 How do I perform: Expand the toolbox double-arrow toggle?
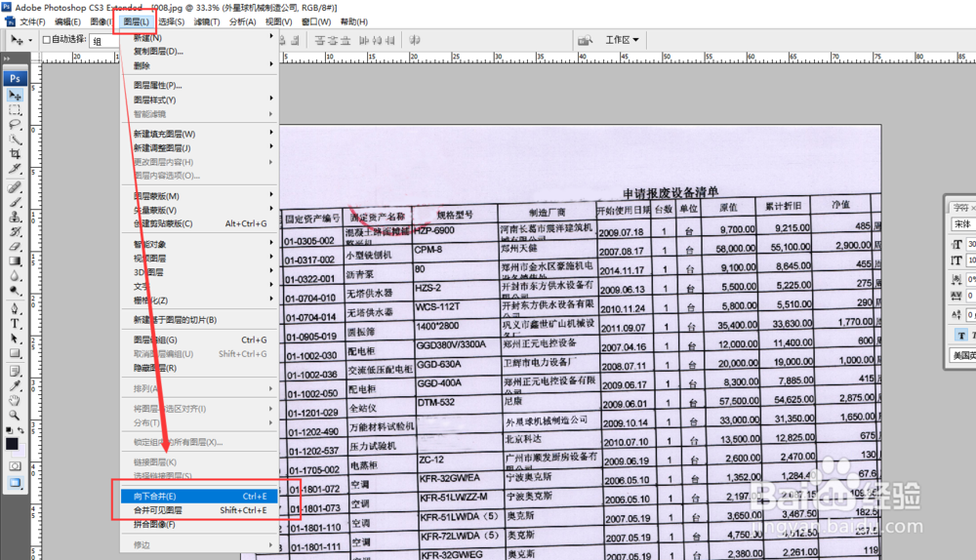(8, 60)
